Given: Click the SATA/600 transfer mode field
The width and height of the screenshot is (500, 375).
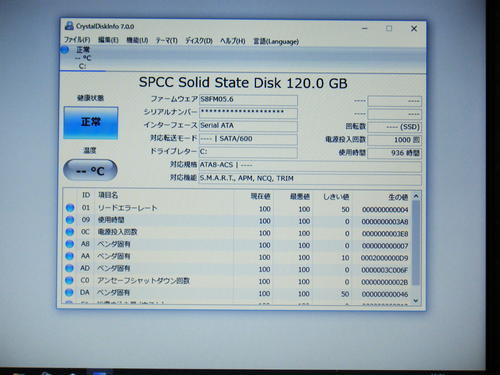Looking at the screenshot, I should click(x=248, y=139).
